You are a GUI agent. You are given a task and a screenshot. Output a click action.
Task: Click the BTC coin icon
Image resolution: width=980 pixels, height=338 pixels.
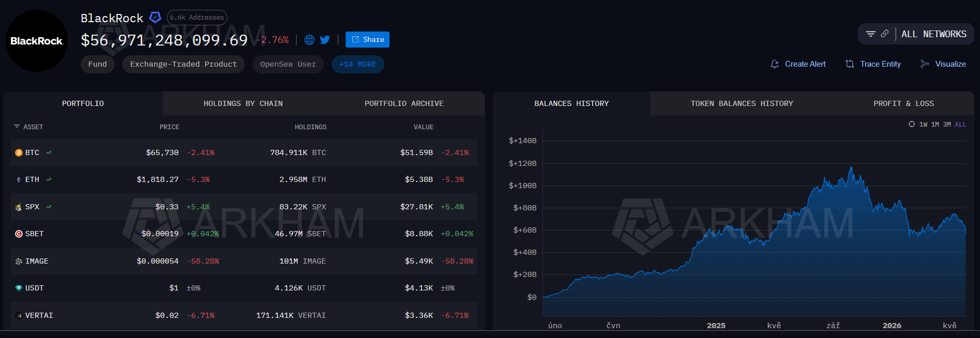pos(19,152)
